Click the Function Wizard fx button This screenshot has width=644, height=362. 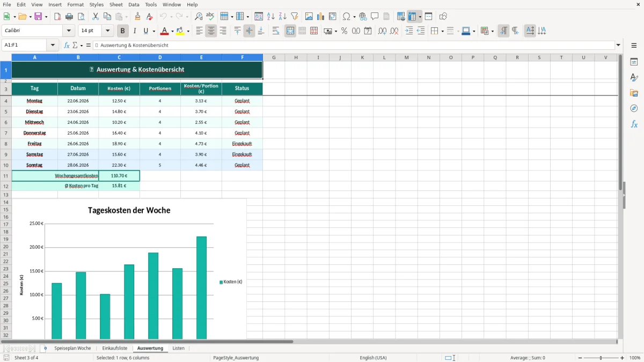pos(67,45)
